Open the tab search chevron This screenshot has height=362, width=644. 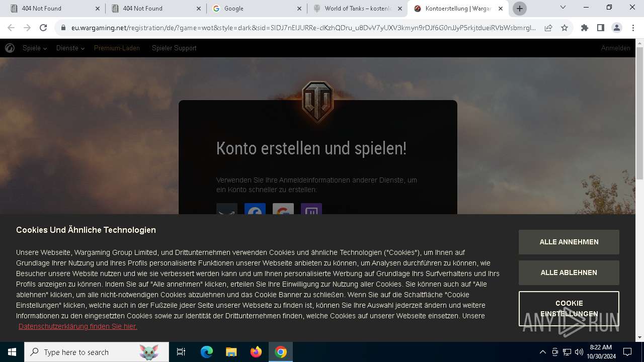point(563,8)
